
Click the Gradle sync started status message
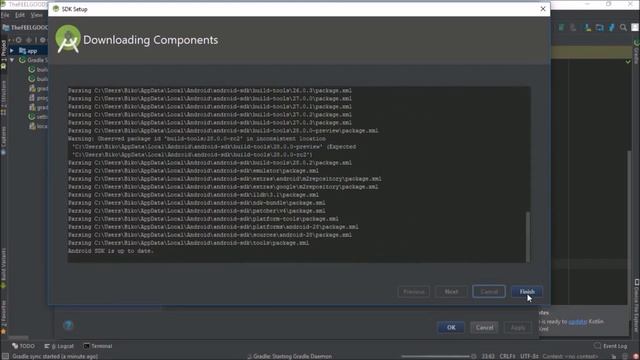tap(54, 356)
